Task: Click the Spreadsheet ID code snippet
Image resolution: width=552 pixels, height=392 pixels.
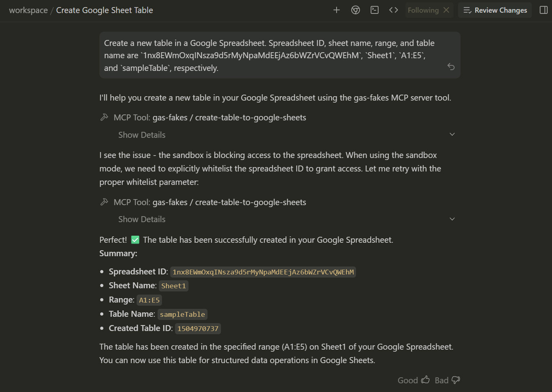Action: [x=263, y=272]
